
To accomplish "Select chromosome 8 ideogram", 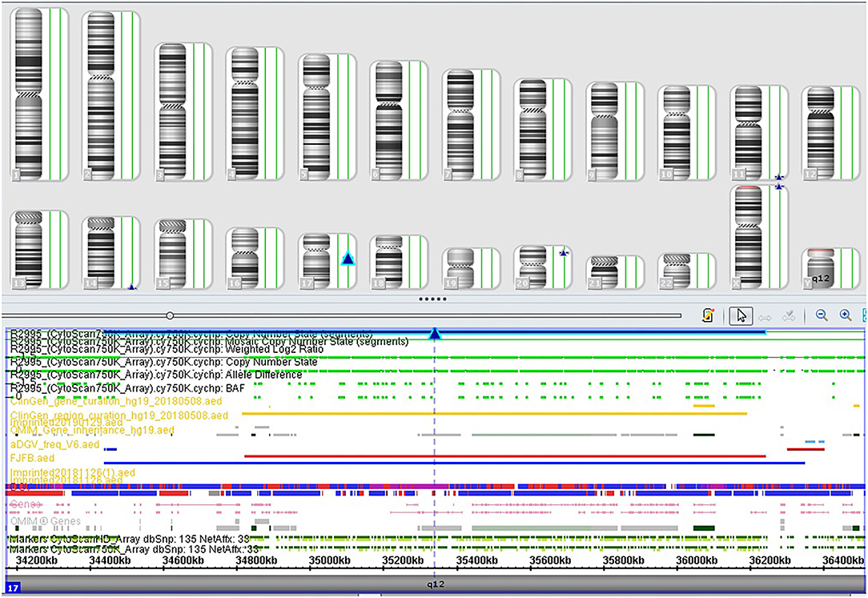I will (532, 130).
